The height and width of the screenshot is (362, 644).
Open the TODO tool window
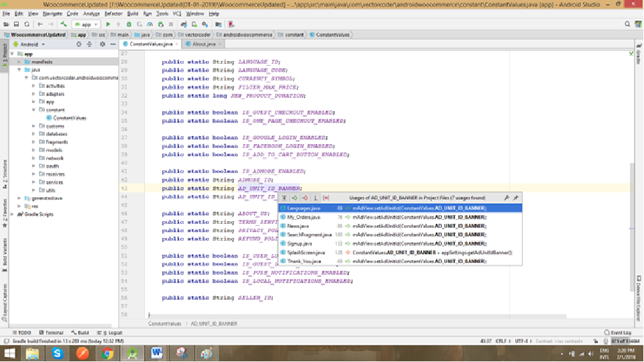(x=21, y=333)
